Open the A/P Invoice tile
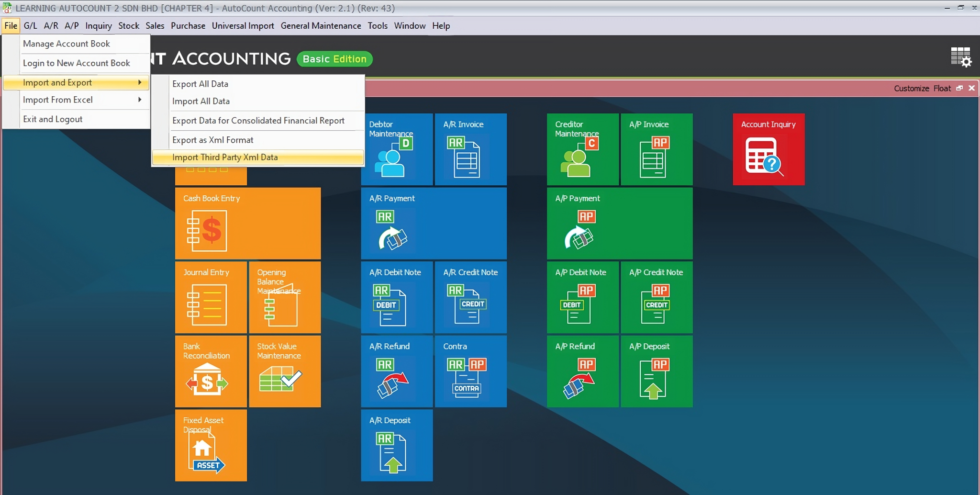Screen dimensions: 980x495 click(657, 149)
